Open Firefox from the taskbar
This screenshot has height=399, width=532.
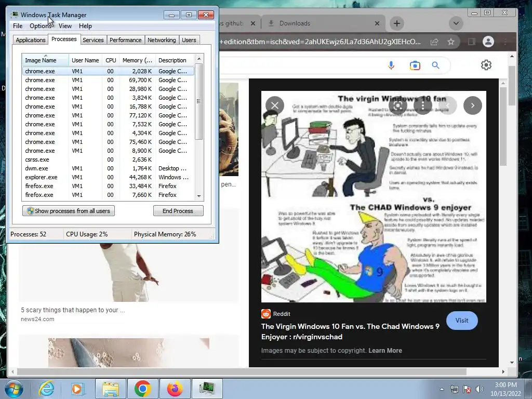[175, 389]
